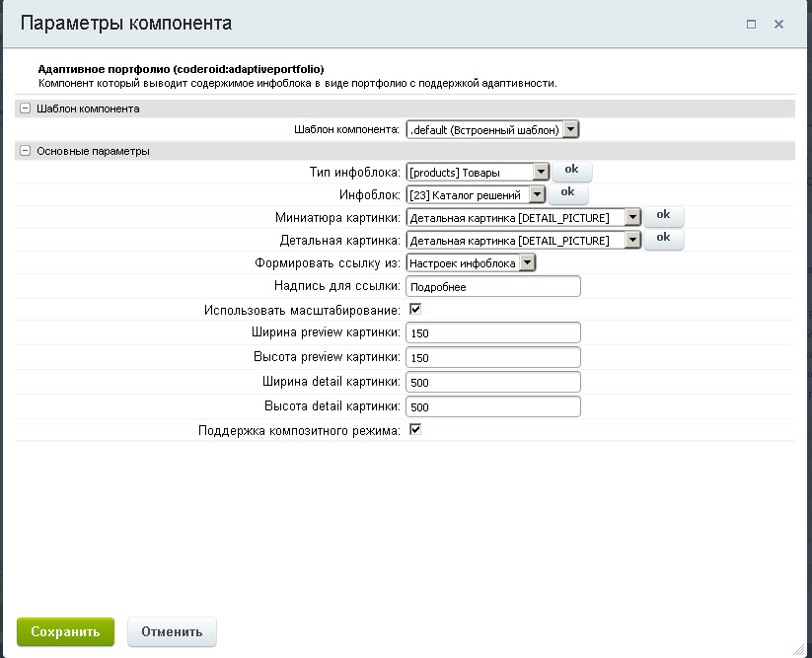Click ok button next to Инфоблок
This screenshot has height=658, width=812.
[567, 192]
